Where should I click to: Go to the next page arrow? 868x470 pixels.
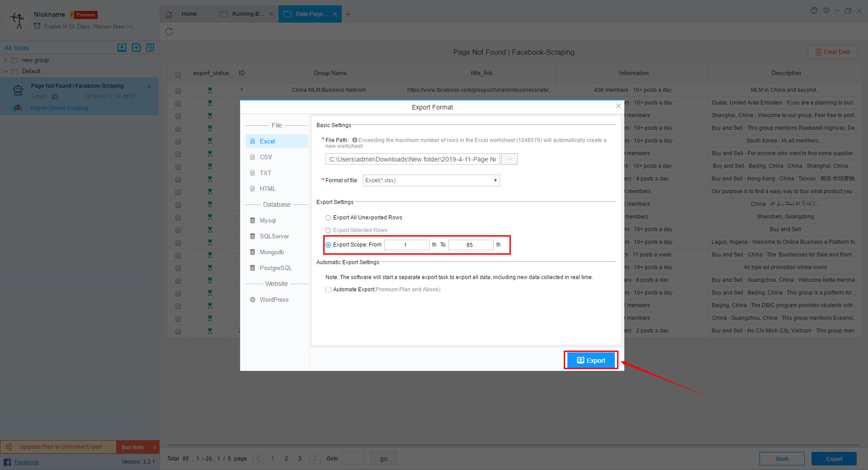[315, 459]
